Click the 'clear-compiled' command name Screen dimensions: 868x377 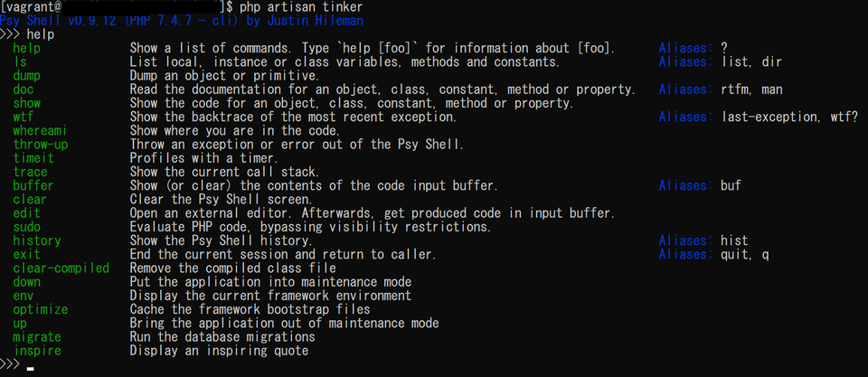[61, 268]
